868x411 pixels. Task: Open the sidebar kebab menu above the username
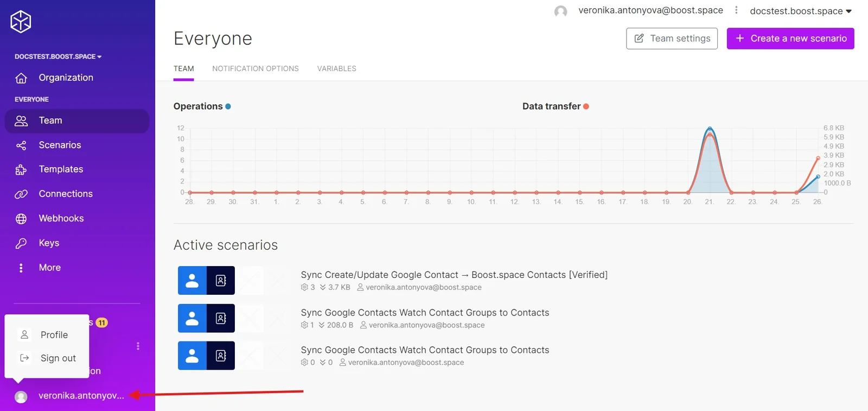coord(138,346)
